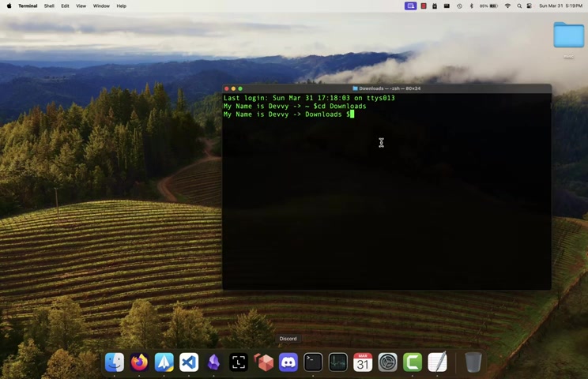Open Bluetooth status in menu bar
This screenshot has height=379, width=588.
click(x=471, y=6)
